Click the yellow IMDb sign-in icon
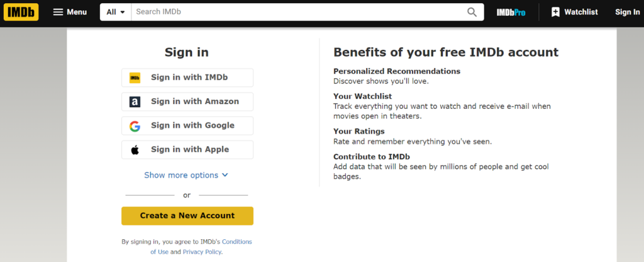This screenshot has height=262, width=644. coord(135,78)
